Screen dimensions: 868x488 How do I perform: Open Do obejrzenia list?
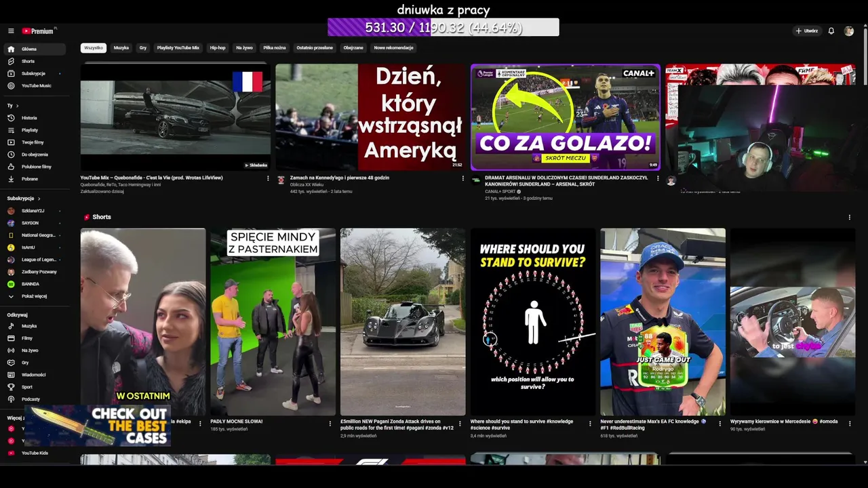coord(35,155)
